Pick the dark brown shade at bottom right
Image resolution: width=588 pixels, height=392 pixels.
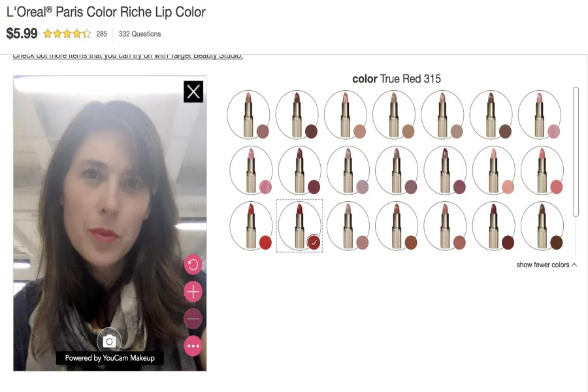tap(542, 227)
